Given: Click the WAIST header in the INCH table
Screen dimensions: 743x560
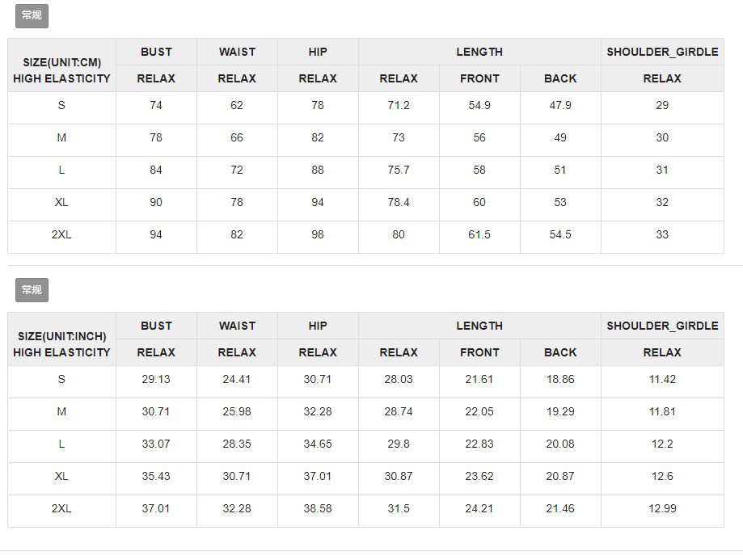Looking at the screenshot, I should 237,326.
